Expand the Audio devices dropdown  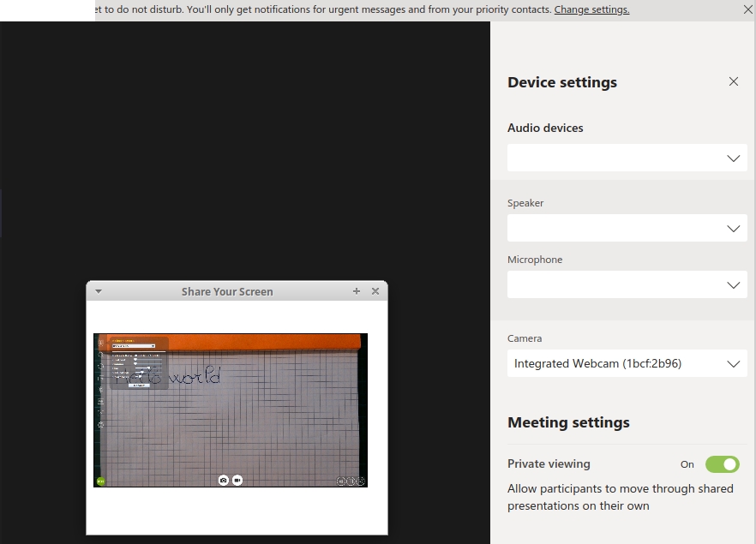pos(627,158)
